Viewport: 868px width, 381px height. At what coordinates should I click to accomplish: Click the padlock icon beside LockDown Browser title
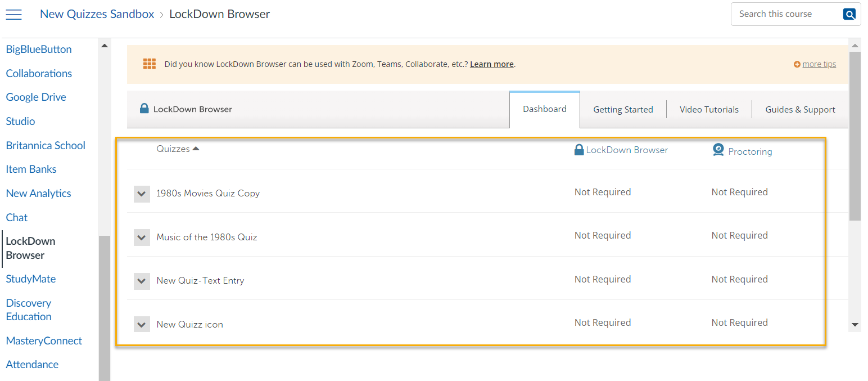tap(144, 109)
